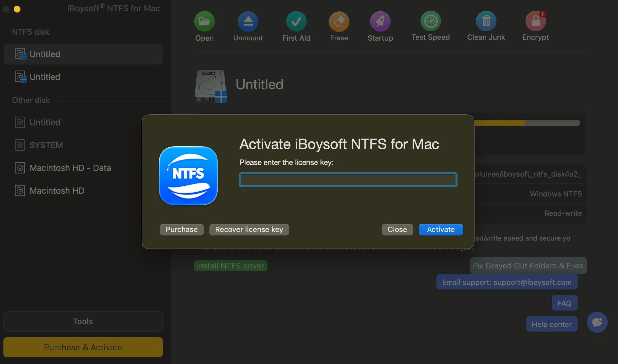Open the Help center link
Screen dimensions: 618x364
pos(552,324)
